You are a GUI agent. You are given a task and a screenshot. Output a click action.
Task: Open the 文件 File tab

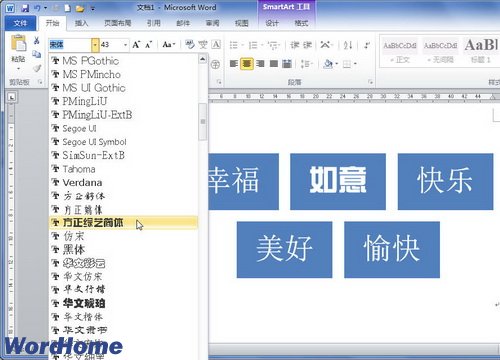coord(20,23)
